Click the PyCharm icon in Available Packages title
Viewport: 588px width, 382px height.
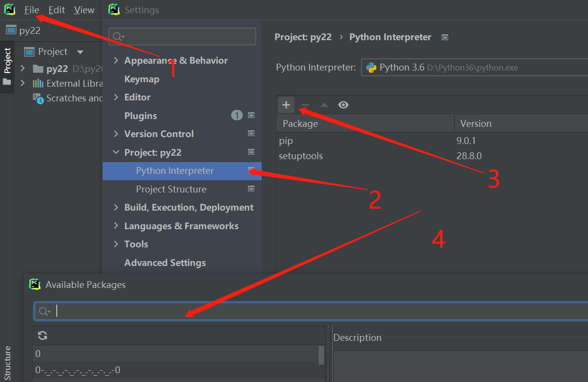pyautogui.click(x=34, y=284)
